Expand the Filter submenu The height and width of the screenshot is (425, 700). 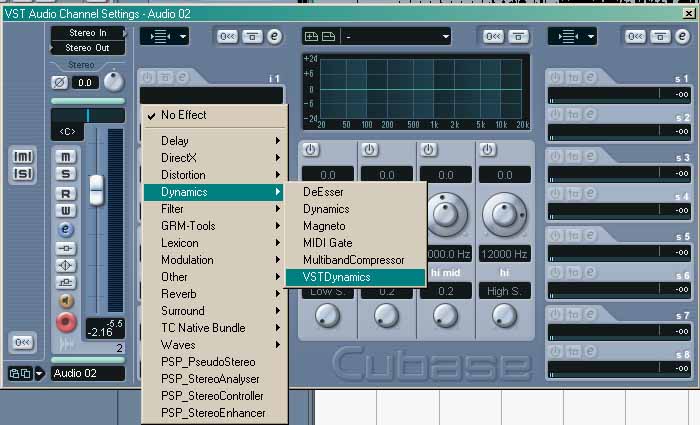pos(214,209)
